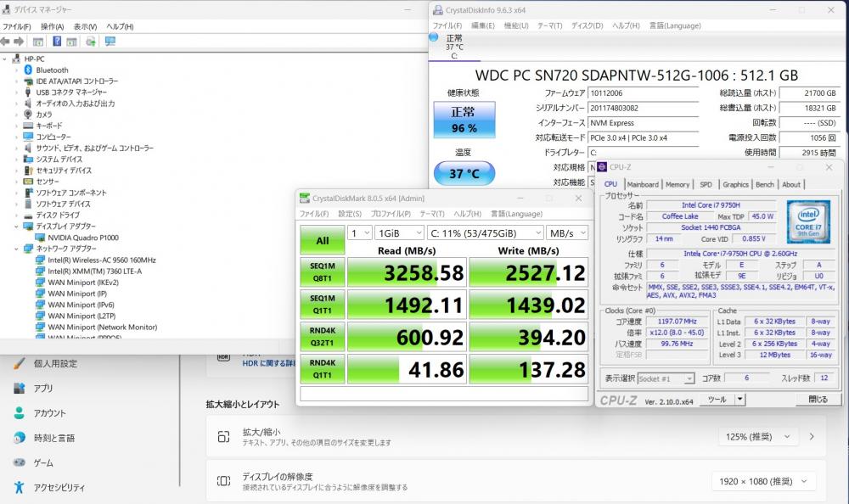Click the 拡大/縮小 scale icon in Settings
849x504 pixels.
[223, 436]
